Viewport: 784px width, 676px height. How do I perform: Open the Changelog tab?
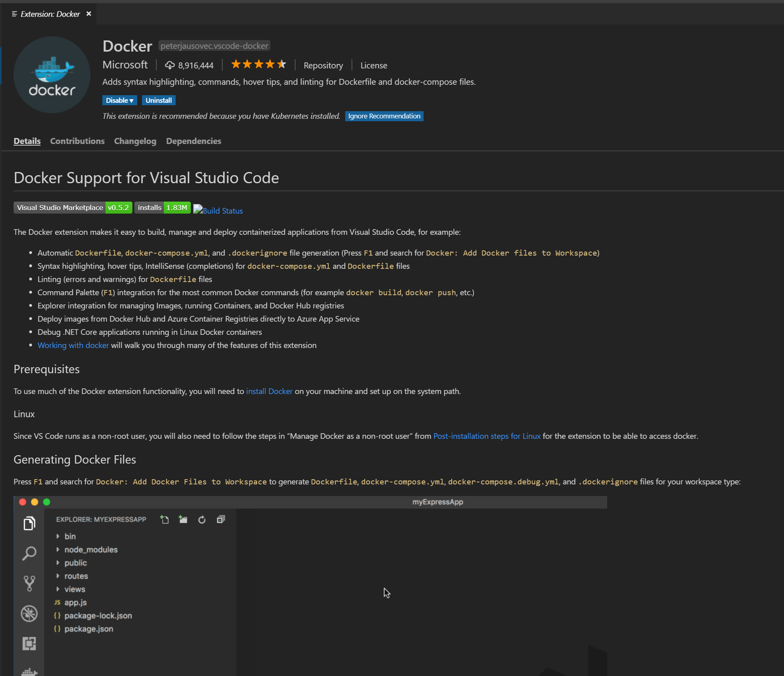[x=135, y=141]
